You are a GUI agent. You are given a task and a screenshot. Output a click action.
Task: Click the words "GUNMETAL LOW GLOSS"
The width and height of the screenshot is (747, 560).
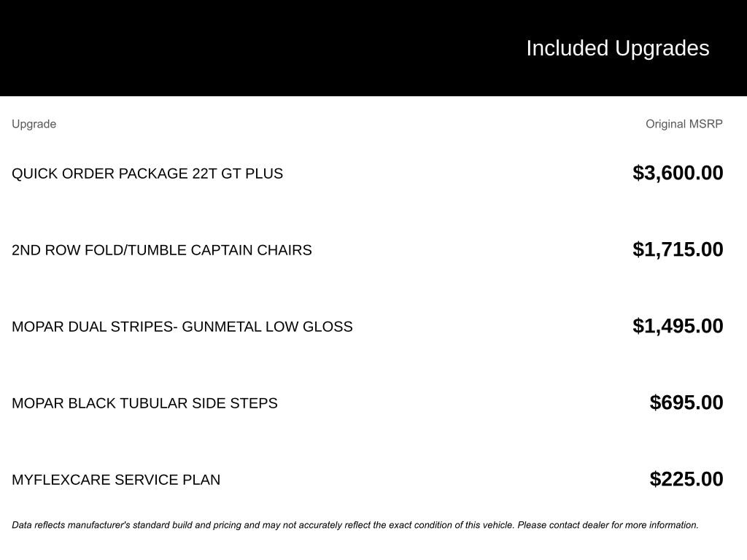click(267, 327)
